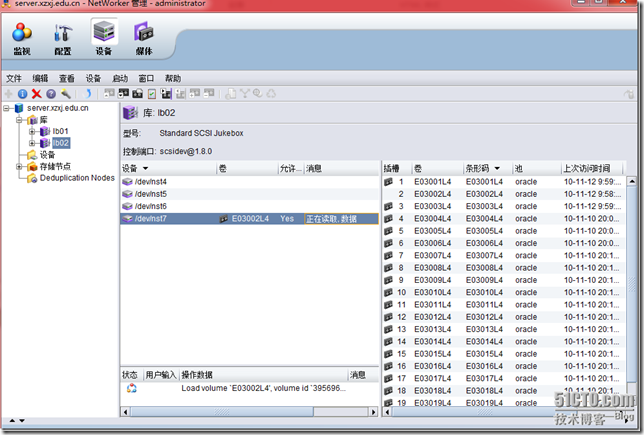Open the 监视 monitoring view
Screen dimensions: 644x435
[21, 39]
